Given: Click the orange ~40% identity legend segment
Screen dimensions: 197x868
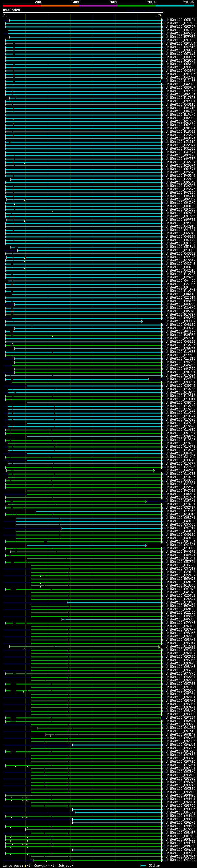Looking at the screenshot, I should 60,6.
